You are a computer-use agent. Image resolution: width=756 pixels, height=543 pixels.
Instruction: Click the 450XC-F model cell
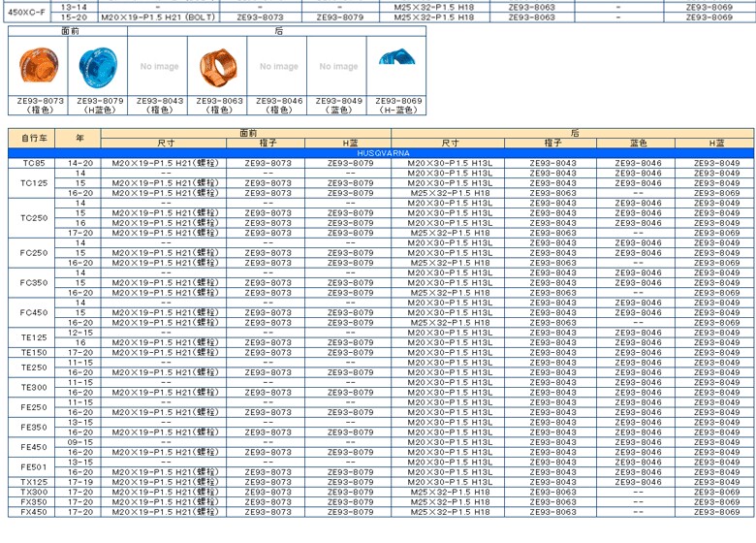[x=27, y=12]
